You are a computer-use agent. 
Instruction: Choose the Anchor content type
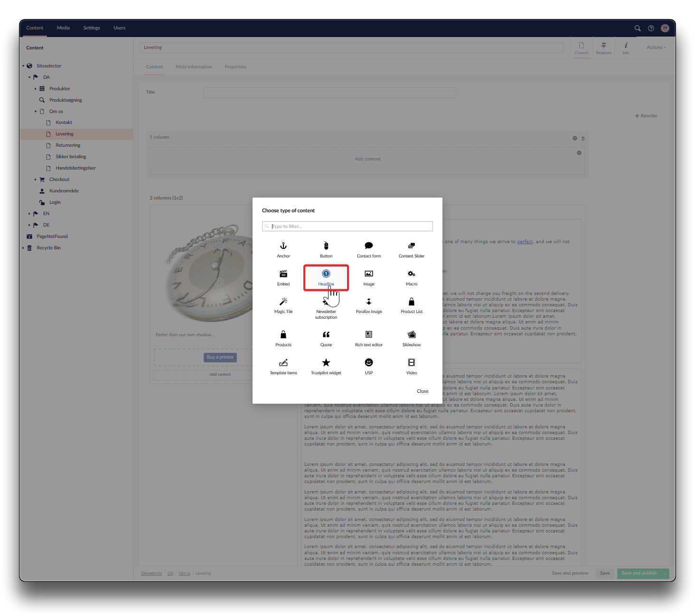point(283,249)
